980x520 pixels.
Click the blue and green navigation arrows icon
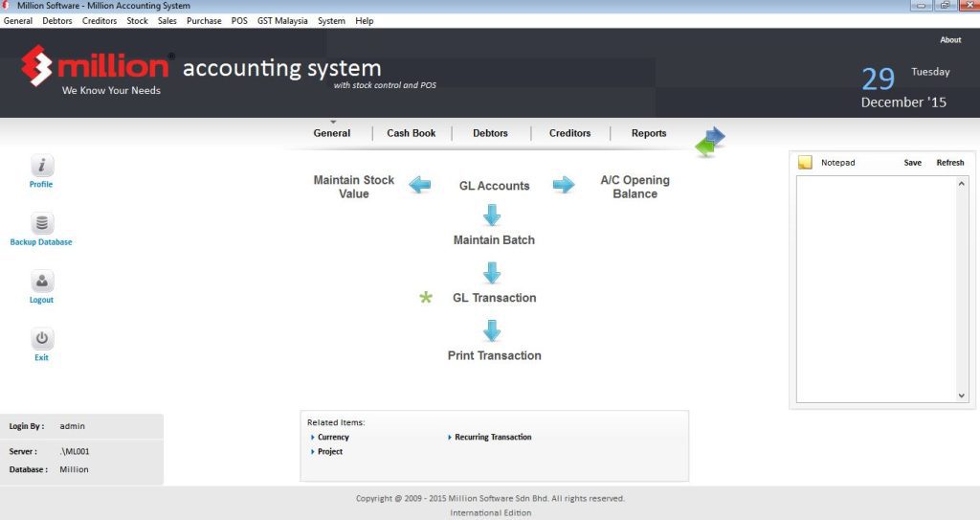click(710, 142)
